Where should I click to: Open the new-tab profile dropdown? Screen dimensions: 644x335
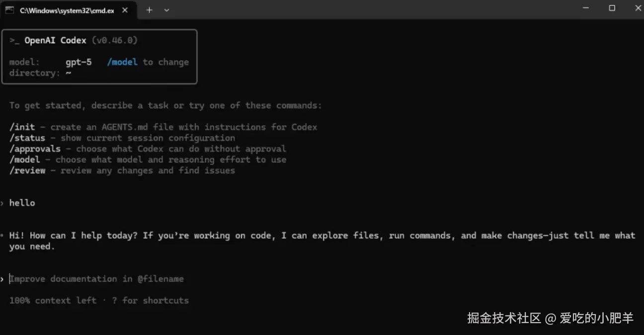[x=166, y=10]
